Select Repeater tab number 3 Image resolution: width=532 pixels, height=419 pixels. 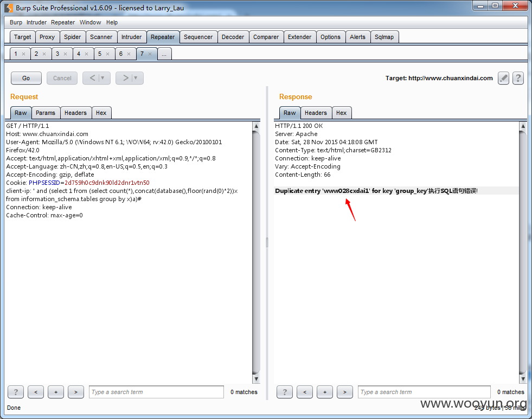57,54
